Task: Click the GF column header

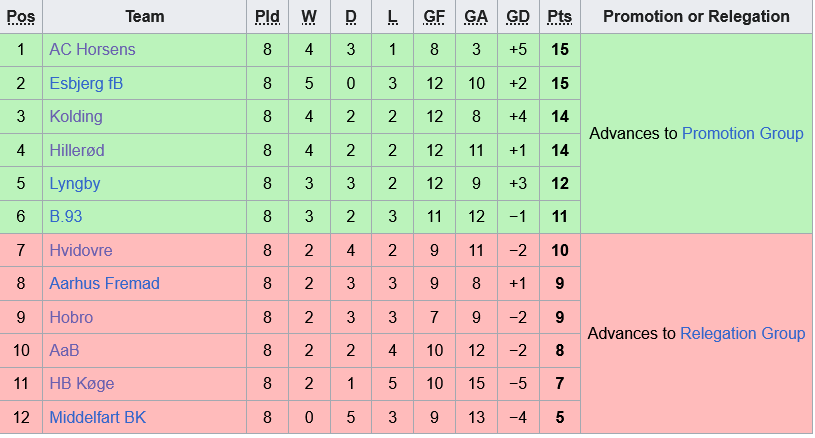Action: pos(434,17)
